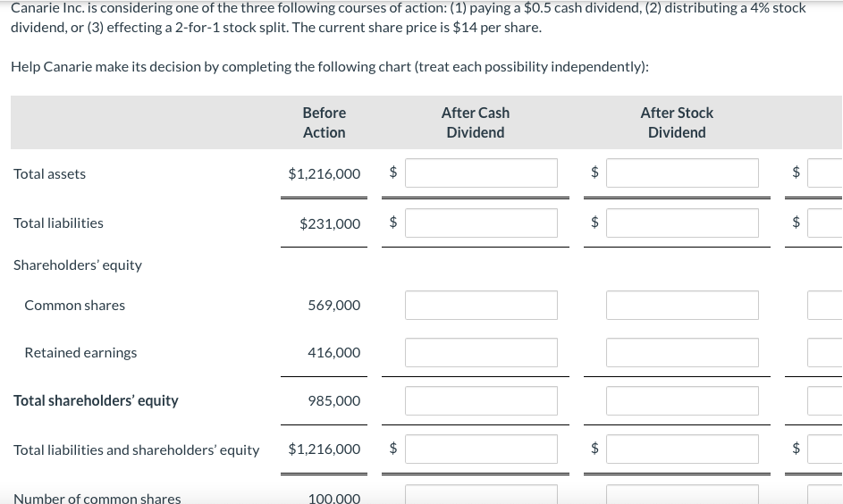Click the After Stock Dividend column header

point(677,122)
